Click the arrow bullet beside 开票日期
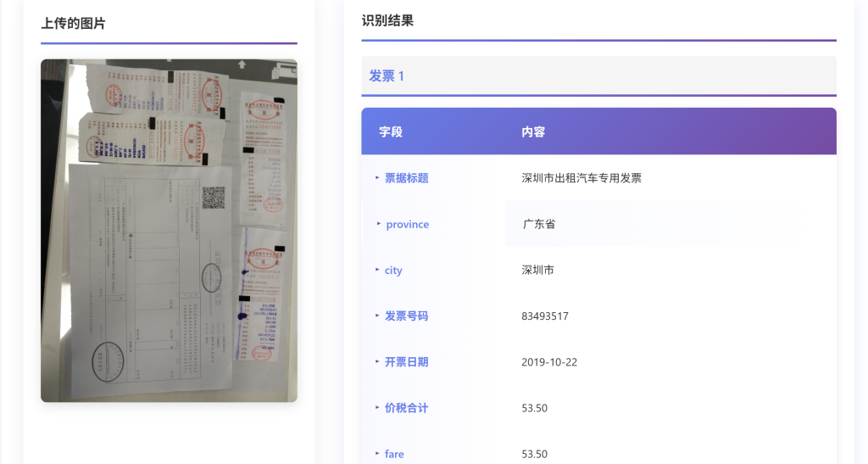This screenshot has height=464, width=868. (377, 361)
